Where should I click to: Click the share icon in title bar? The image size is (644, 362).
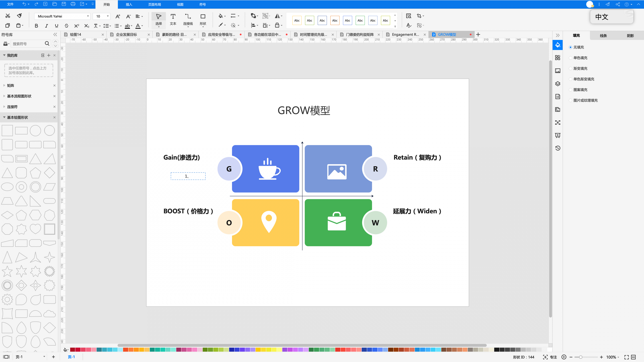(618, 4)
